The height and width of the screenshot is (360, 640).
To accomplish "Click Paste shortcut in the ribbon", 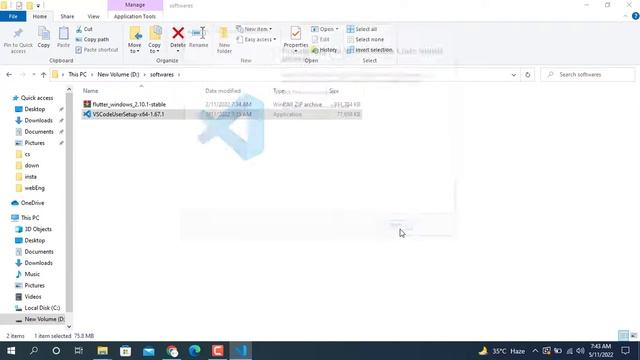I will [x=97, y=50].
